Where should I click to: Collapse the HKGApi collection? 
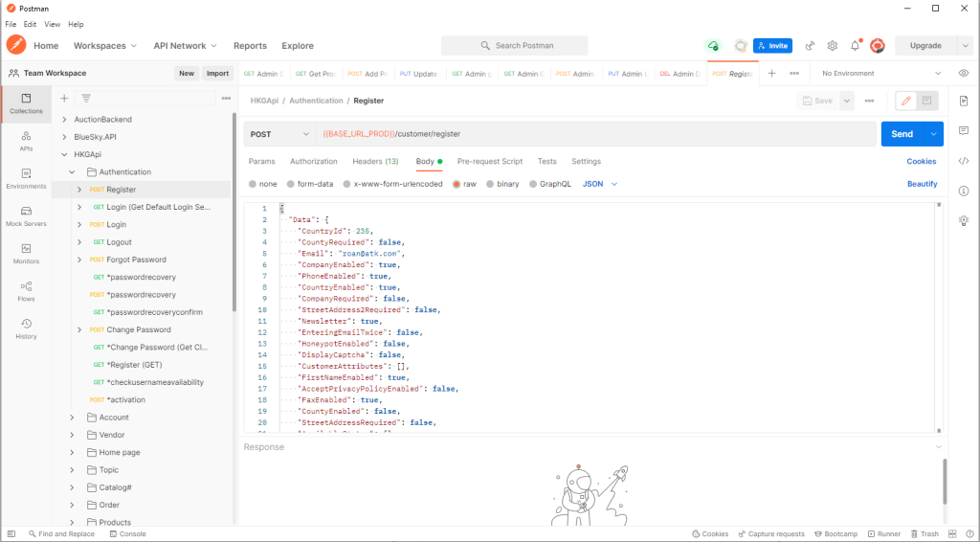pyautogui.click(x=64, y=154)
